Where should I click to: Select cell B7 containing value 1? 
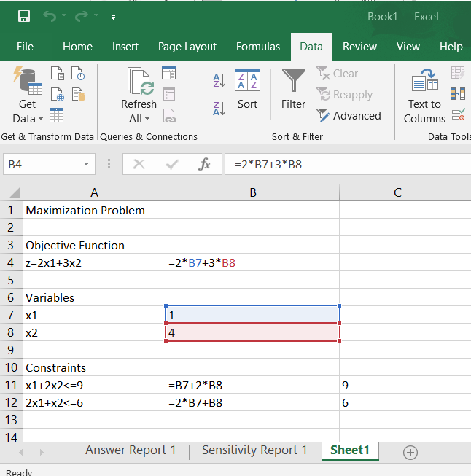(252, 315)
